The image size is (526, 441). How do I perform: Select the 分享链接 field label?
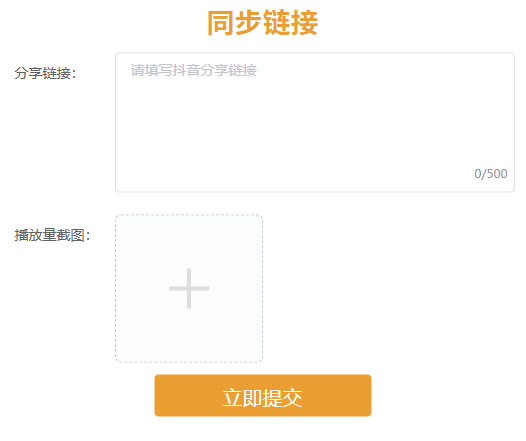[x=45, y=73]
